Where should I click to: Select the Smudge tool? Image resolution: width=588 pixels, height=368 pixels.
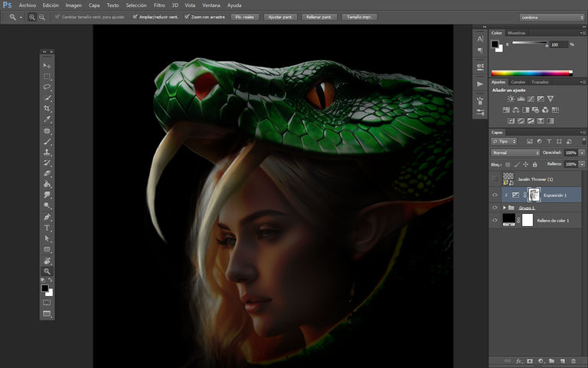pos(47,195)
